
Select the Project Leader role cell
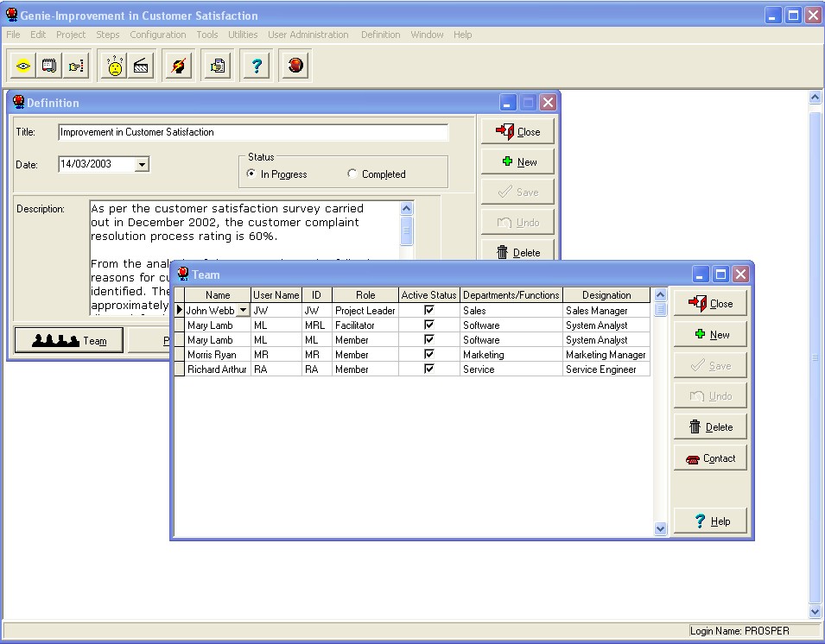[365, 310]
